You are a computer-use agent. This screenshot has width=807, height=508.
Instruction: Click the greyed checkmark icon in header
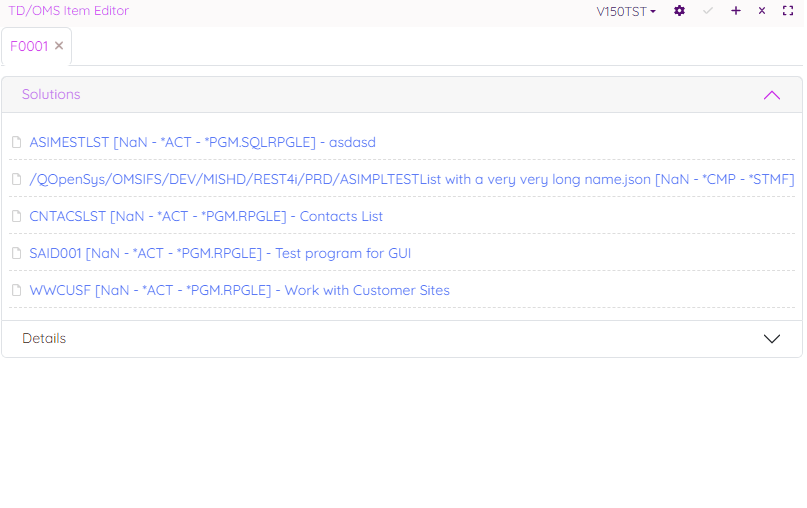click(x=708, y=11)
